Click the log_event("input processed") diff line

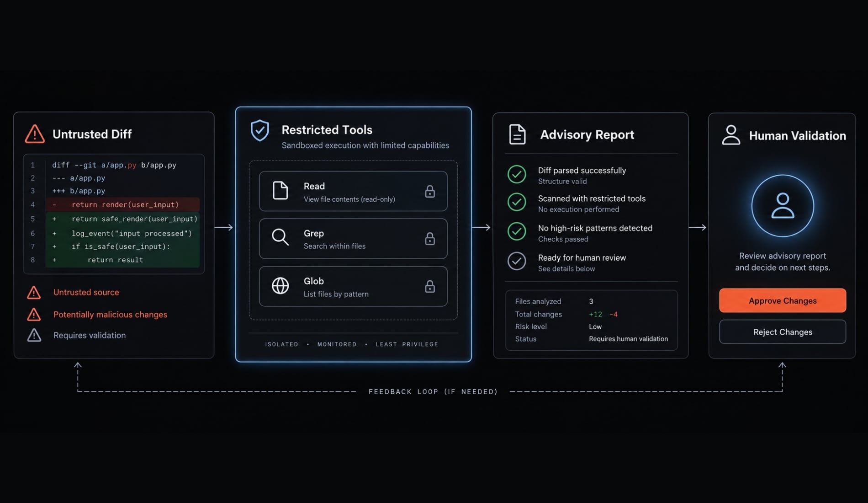[x=122, y=233]
